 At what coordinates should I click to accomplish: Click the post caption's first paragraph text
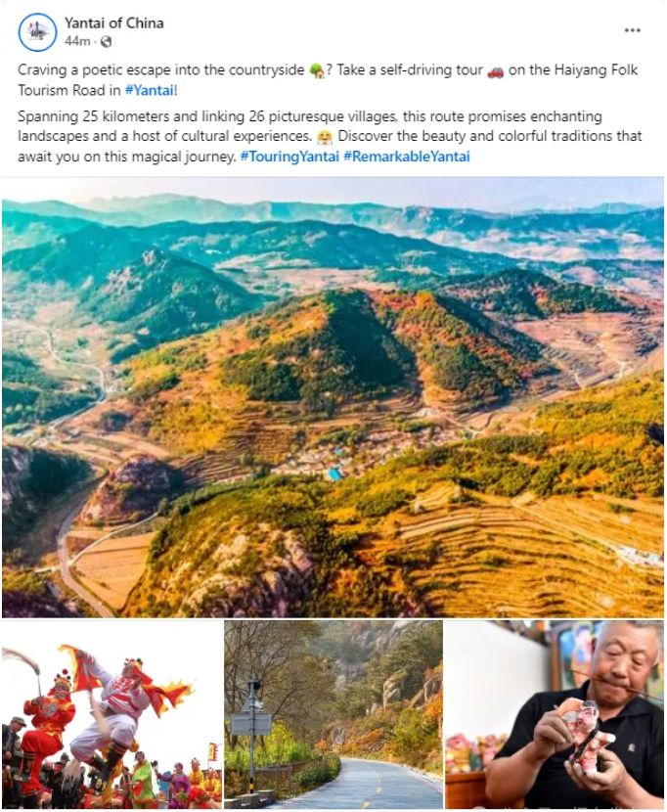(328, 80)
